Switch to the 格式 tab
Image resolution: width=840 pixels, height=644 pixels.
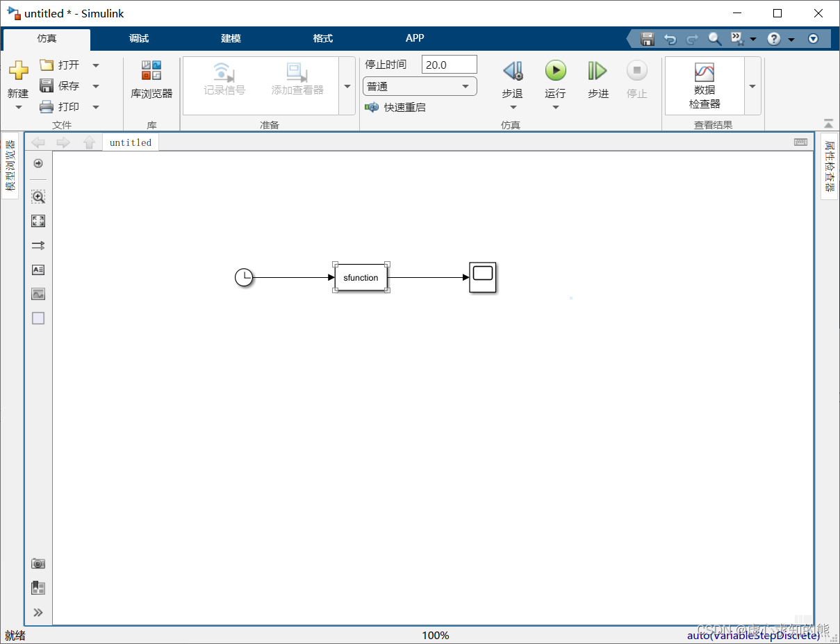[323, 38]
